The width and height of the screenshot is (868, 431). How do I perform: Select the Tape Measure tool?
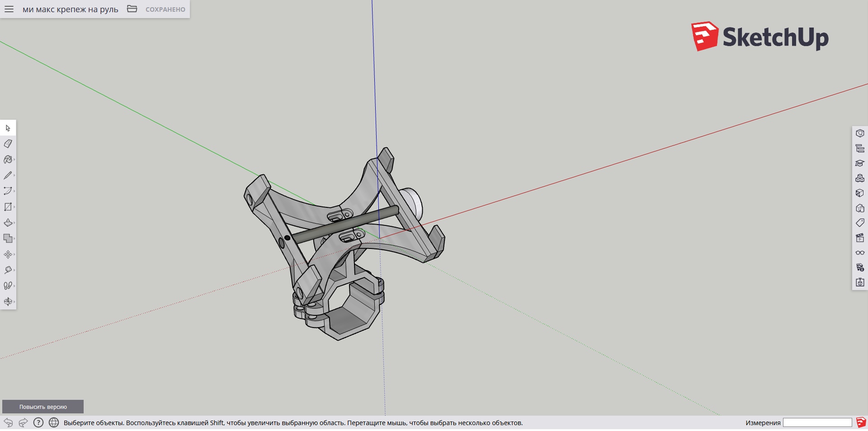(x=8, y=270)
